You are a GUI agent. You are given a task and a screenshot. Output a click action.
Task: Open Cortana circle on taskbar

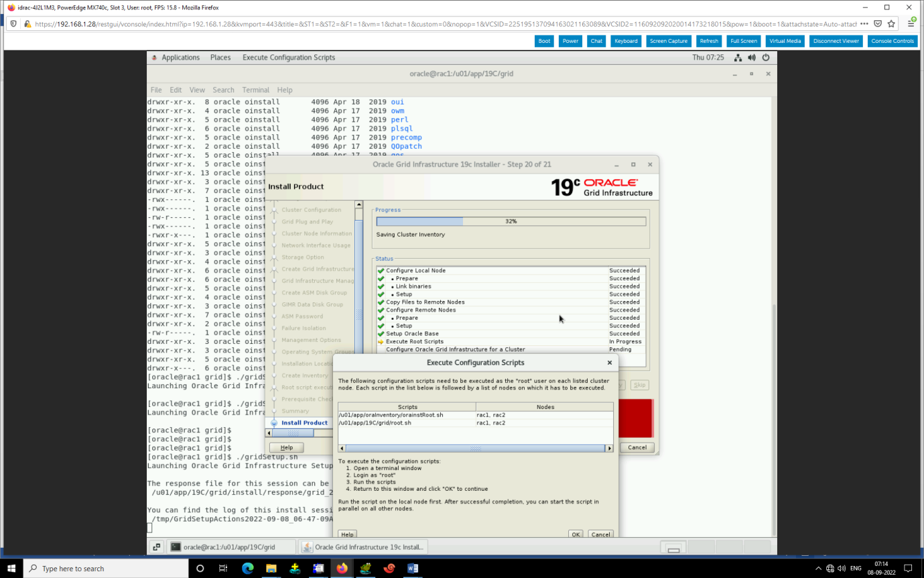tap(200, 569)
